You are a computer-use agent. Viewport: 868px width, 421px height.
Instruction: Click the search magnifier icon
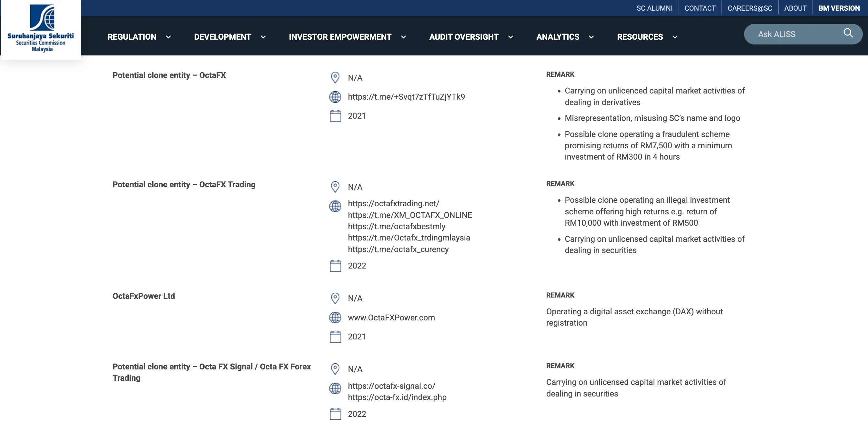[x=848, y=33]
